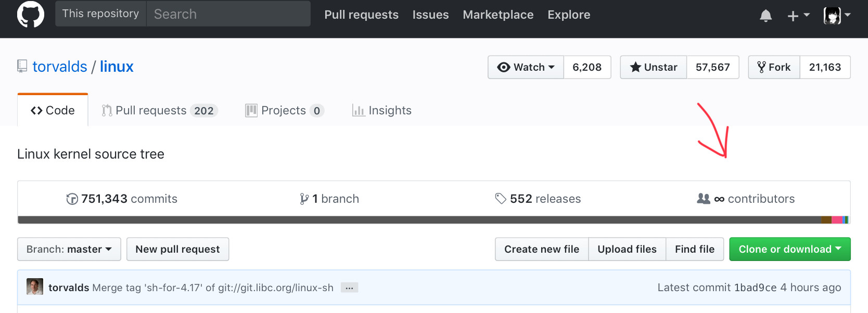Click the branch icon beside 1 branch

tap(304, 199)
